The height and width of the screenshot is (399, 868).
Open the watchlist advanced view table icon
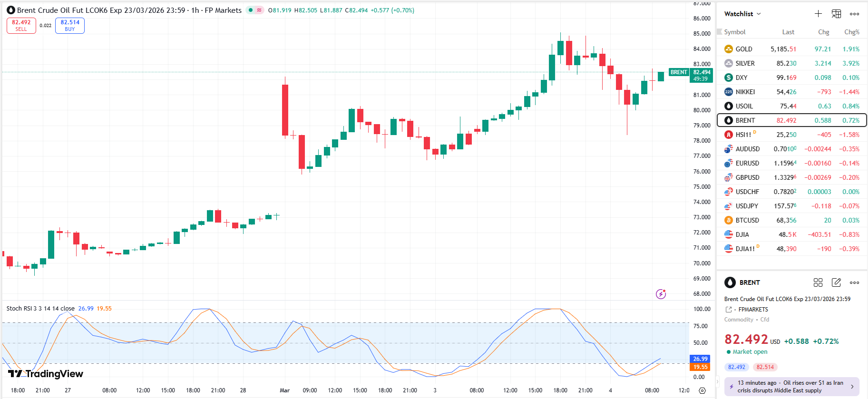coord(836,14)
